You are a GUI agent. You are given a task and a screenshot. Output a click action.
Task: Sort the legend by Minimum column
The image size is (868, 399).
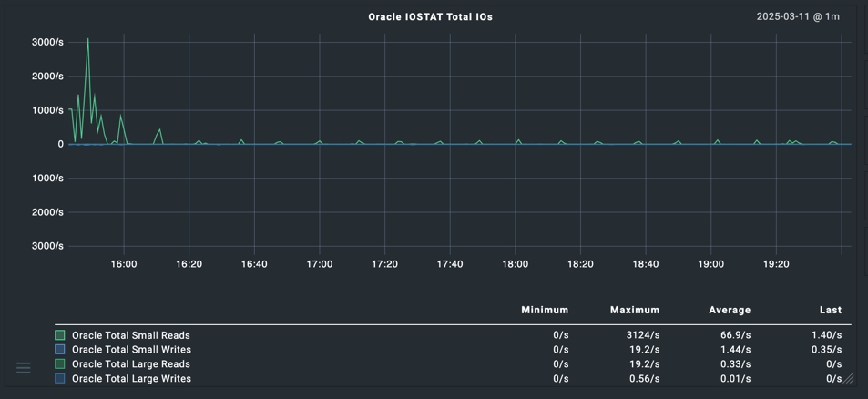point(545,311)
